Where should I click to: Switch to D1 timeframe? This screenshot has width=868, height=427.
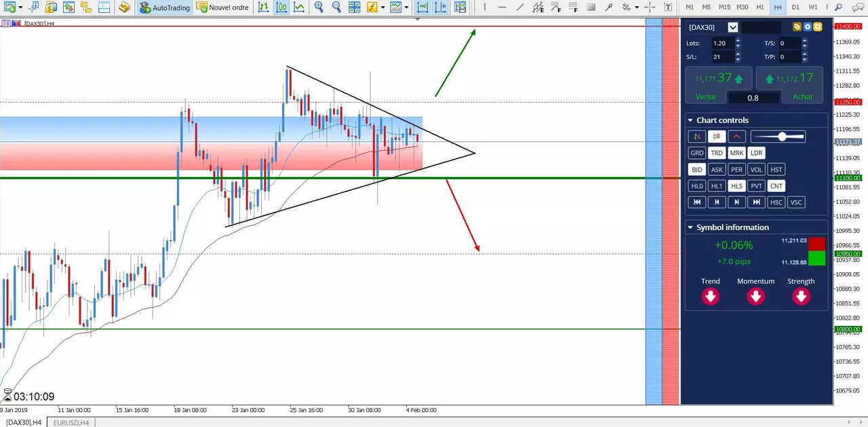click(795, 7)
